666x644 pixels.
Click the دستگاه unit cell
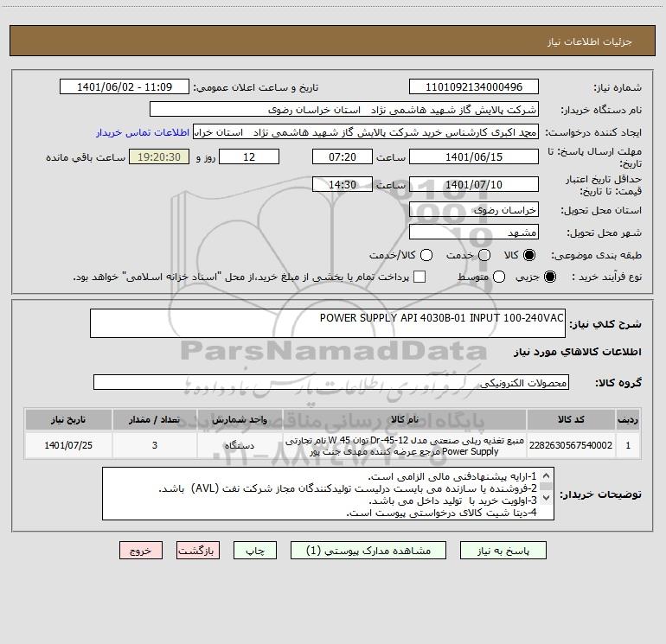click(240, 445)
